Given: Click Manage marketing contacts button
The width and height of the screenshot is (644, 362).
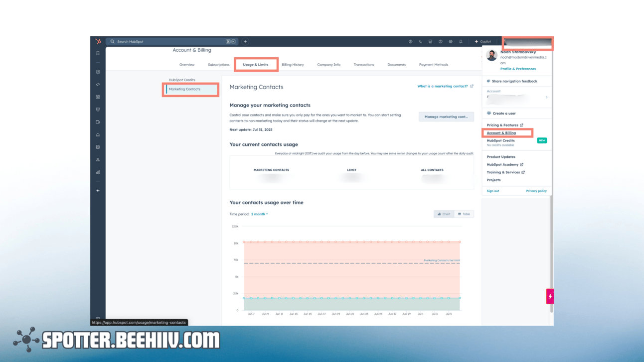Looking at the screenshot, I should pos(446,117).
